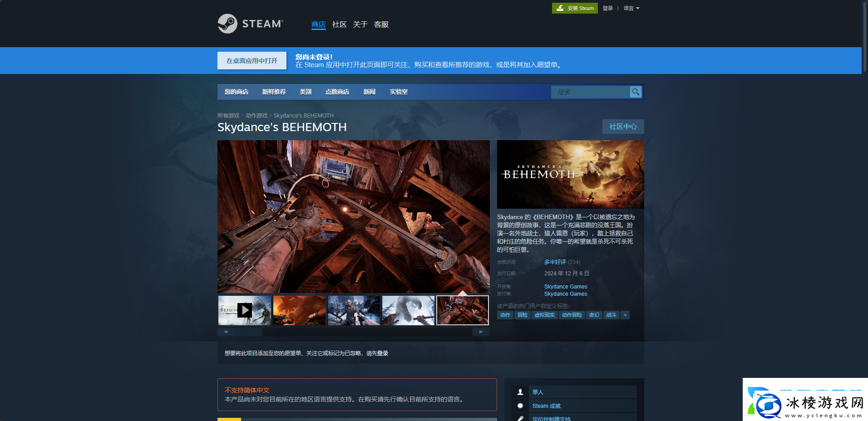
Task: Select the snow behemoth screenshot thumbnail
Action: tap(408, 310)
